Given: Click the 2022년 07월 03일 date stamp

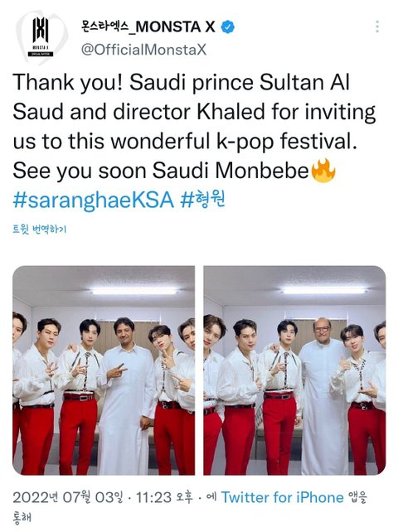Looking at the screenshot, I should click(x=68, y=497).
